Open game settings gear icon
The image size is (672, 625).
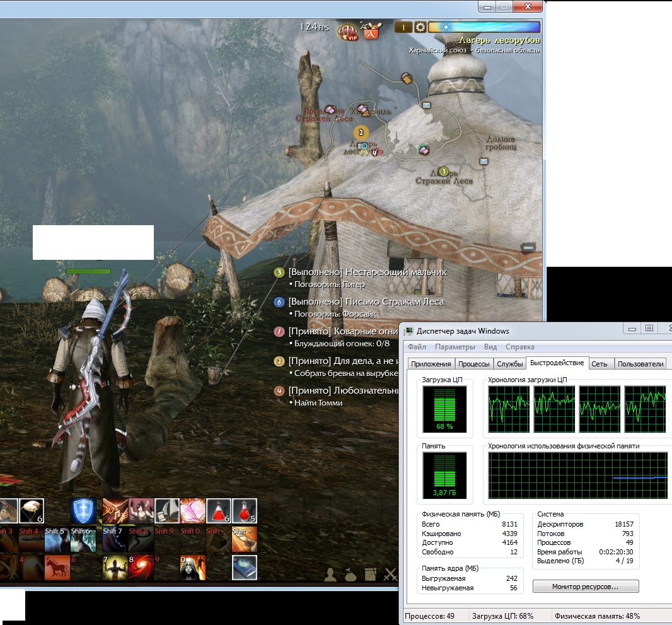coord(421,28)
